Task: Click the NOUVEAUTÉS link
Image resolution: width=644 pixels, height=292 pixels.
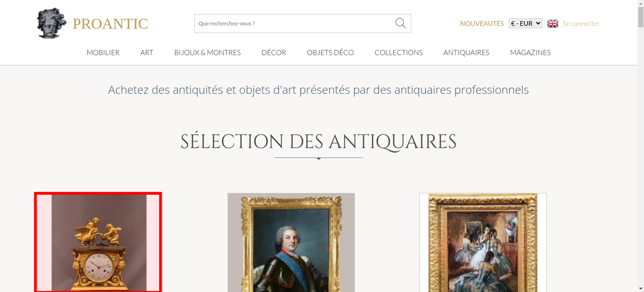Action: click(482, 23)
